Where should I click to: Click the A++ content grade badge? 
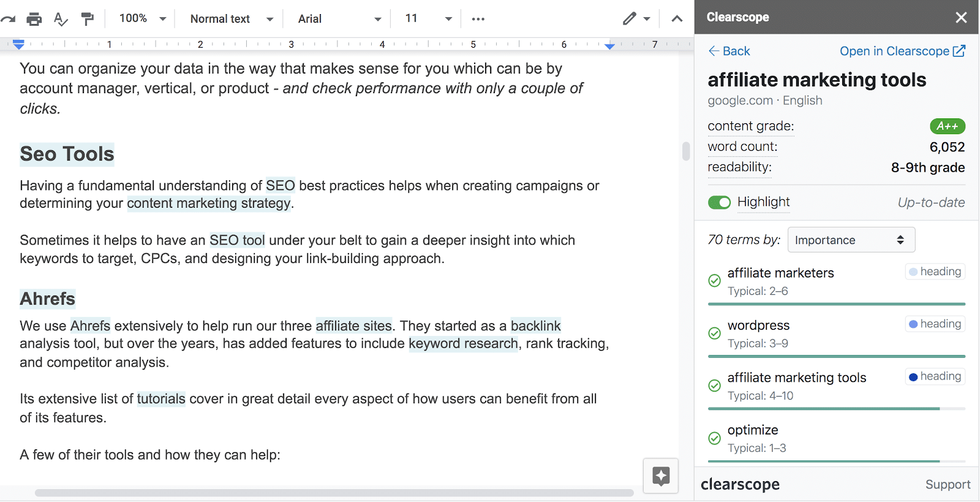948,126
